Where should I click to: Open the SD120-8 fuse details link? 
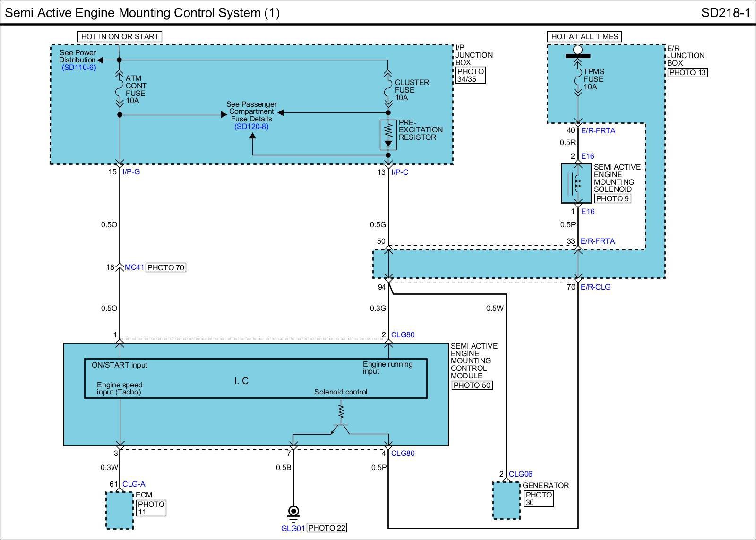(251, 127)
